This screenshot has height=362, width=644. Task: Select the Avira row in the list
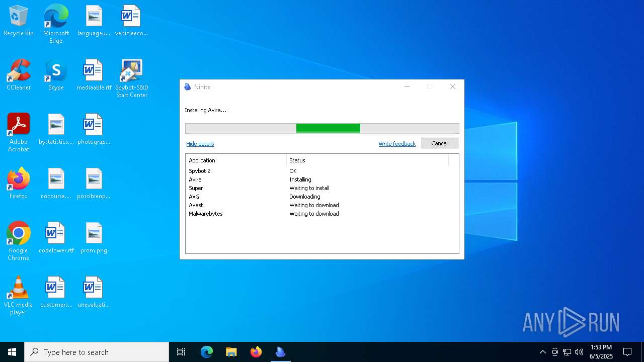[x=322, y=179]
